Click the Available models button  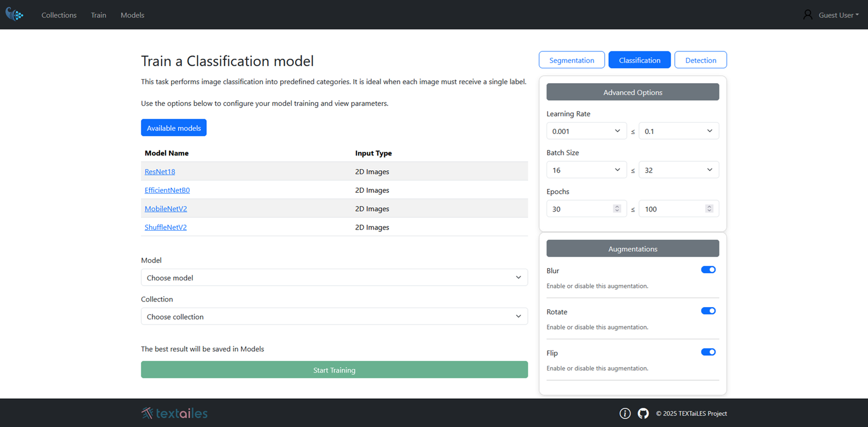point(173,128)
